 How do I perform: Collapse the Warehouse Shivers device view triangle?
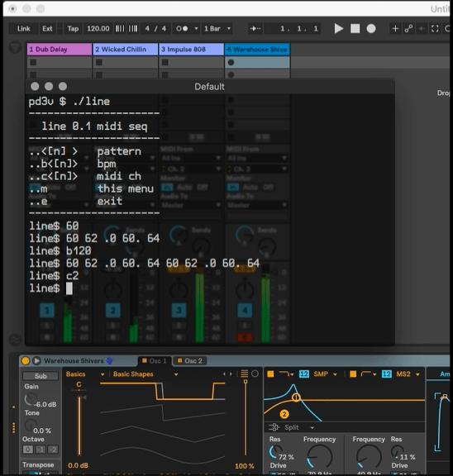[36, 360]
